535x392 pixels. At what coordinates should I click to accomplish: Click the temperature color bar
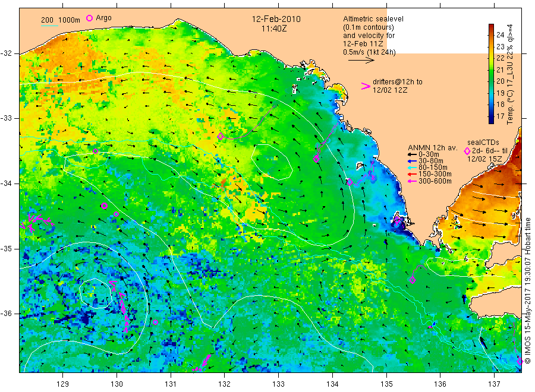click(492, 74)
